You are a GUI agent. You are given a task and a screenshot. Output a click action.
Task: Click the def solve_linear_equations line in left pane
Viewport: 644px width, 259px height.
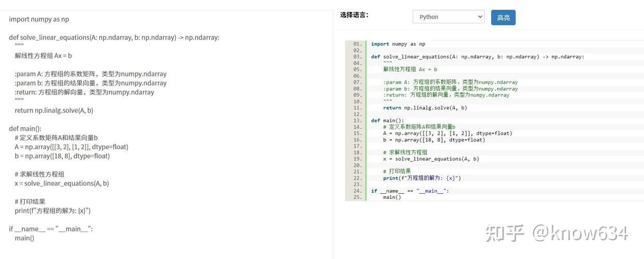click(x=114, y=37)
